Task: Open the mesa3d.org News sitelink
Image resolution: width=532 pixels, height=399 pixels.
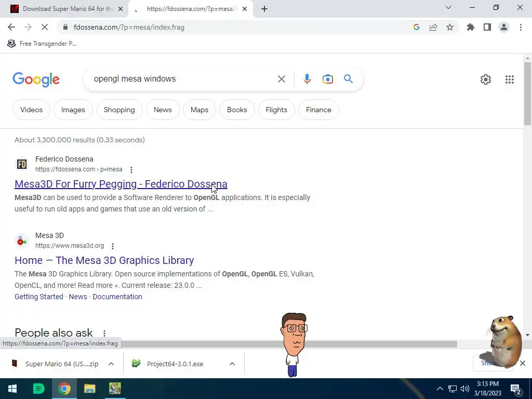Action: 78,297
